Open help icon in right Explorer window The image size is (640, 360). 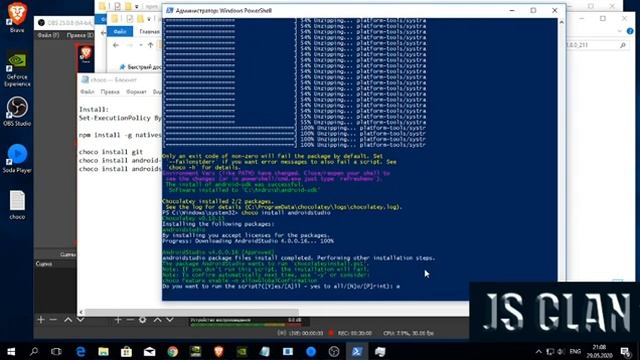pyautogui.click(x=630, y=31)
